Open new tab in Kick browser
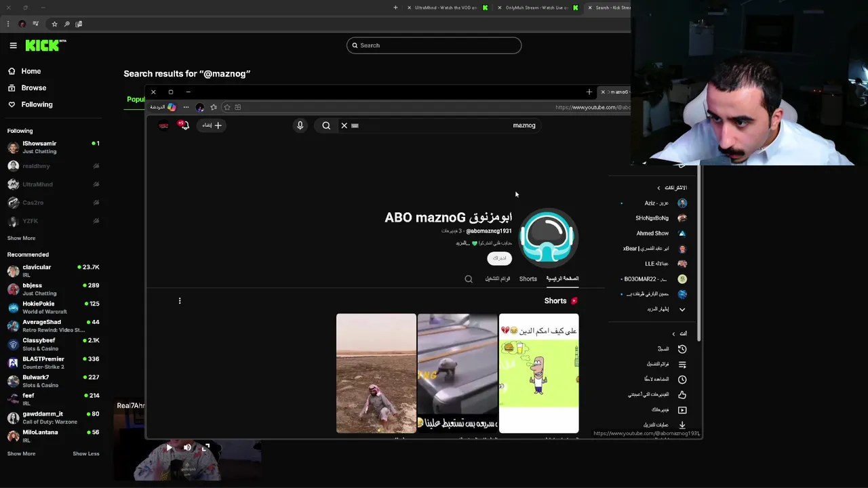 tap(395, 7)
